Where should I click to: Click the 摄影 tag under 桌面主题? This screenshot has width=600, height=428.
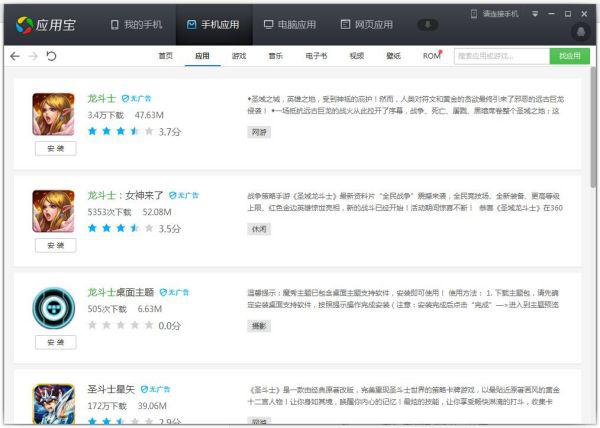pos(259,326)
